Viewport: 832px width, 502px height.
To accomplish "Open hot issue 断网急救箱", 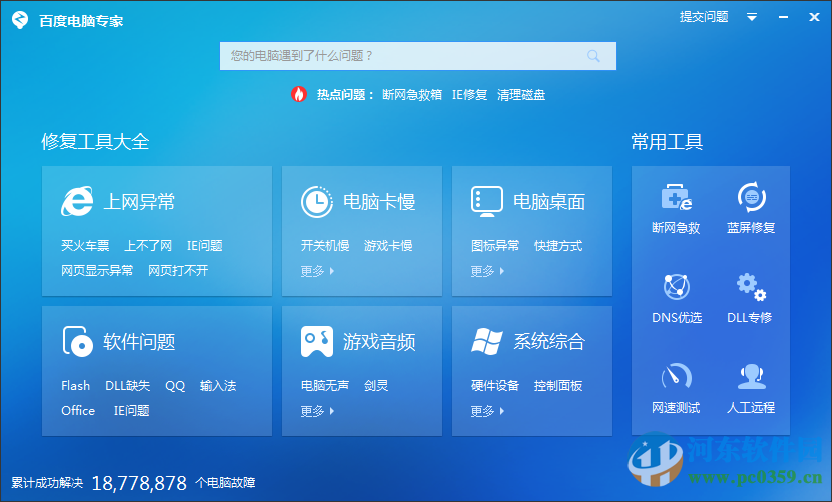I will point(412,95).
